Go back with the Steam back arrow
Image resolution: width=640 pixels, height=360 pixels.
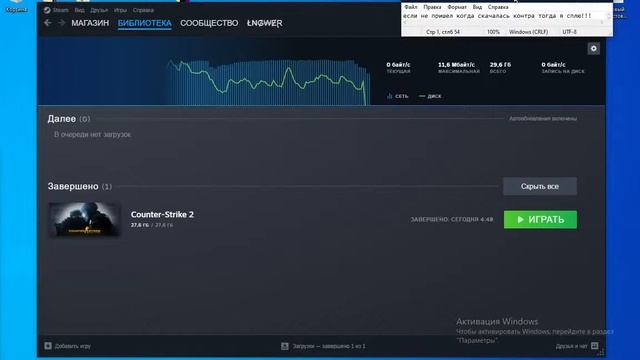click(x=48, y=23)
